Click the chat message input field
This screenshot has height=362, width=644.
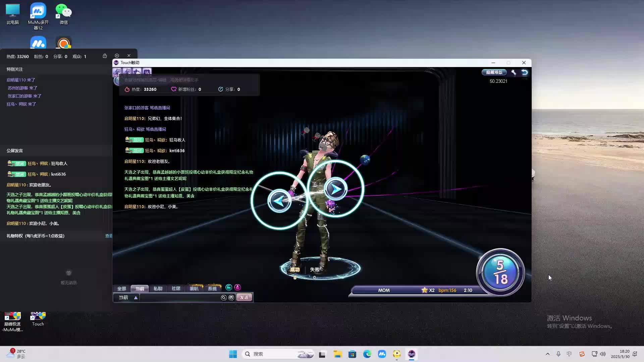[179, 298]
